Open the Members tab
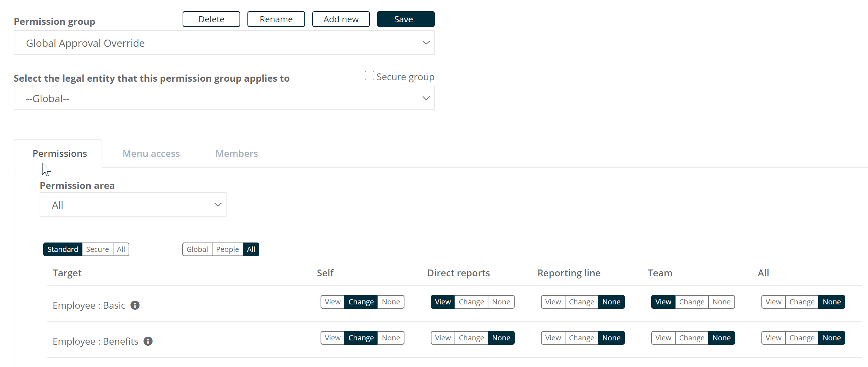 237,154
